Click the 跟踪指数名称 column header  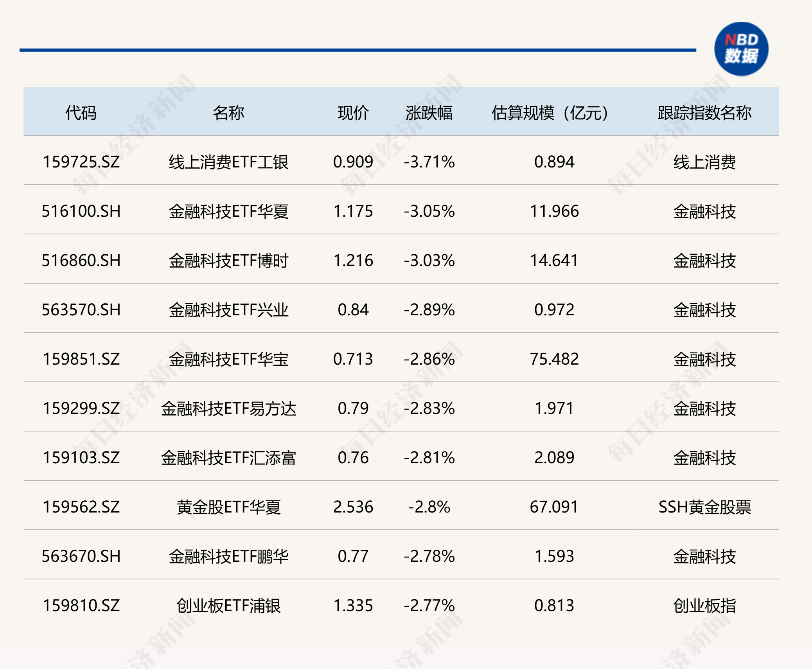[704, 113]
